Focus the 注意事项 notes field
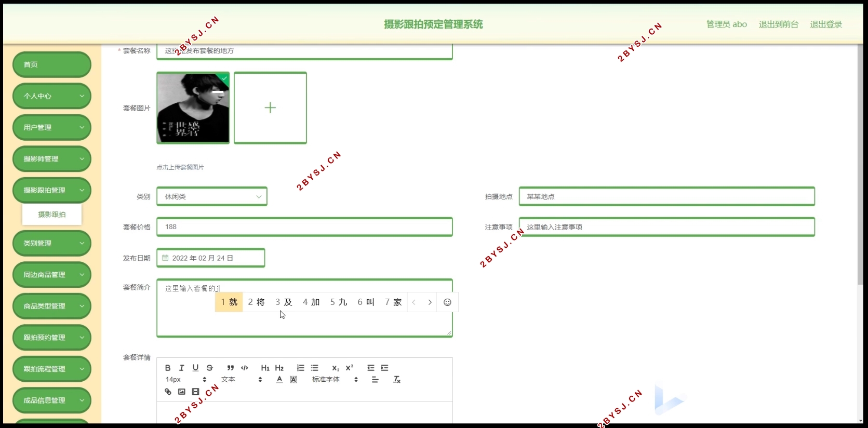 click(667, 227)
